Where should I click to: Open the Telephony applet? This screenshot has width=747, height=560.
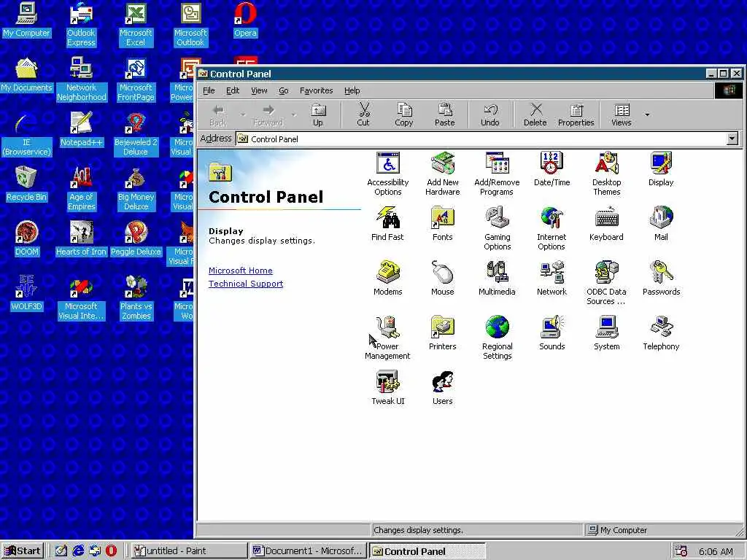[661, 333]
